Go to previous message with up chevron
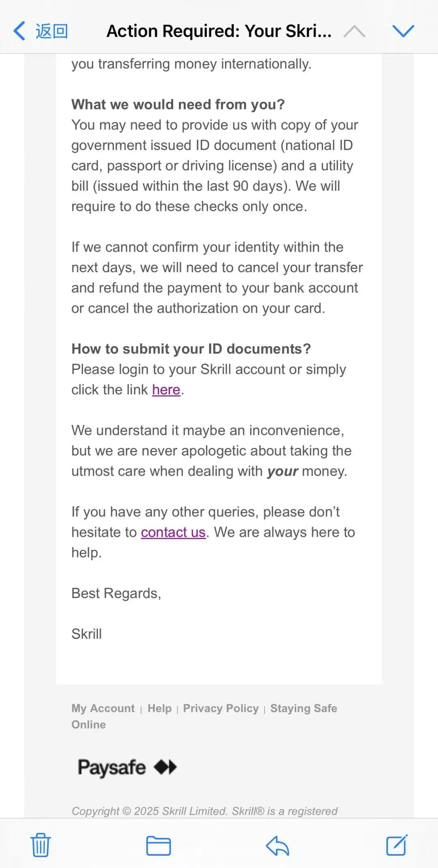Viewport: 438px width, 868px height. click(354, 31)
